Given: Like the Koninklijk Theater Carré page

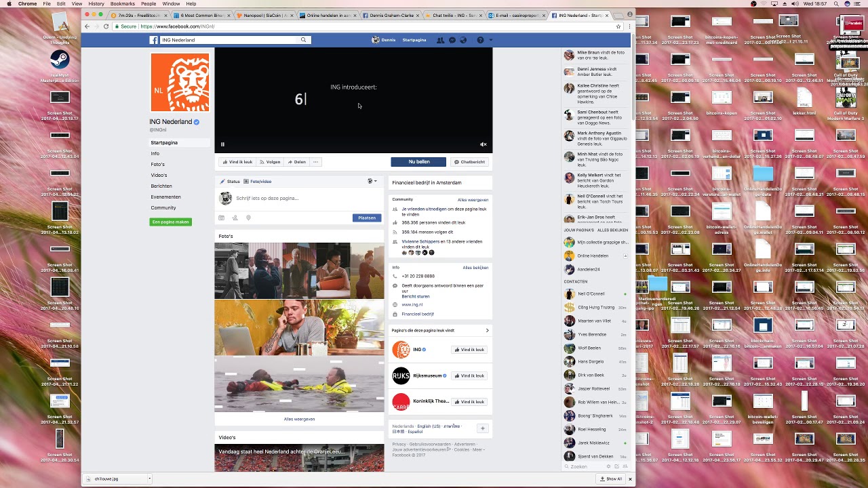Looking at the screenshot, I should (469, 402).
